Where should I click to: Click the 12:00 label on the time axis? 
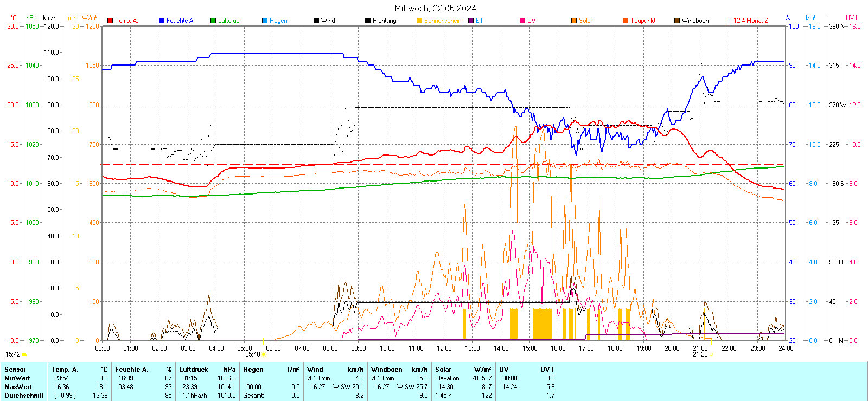(x=444, y=348)
